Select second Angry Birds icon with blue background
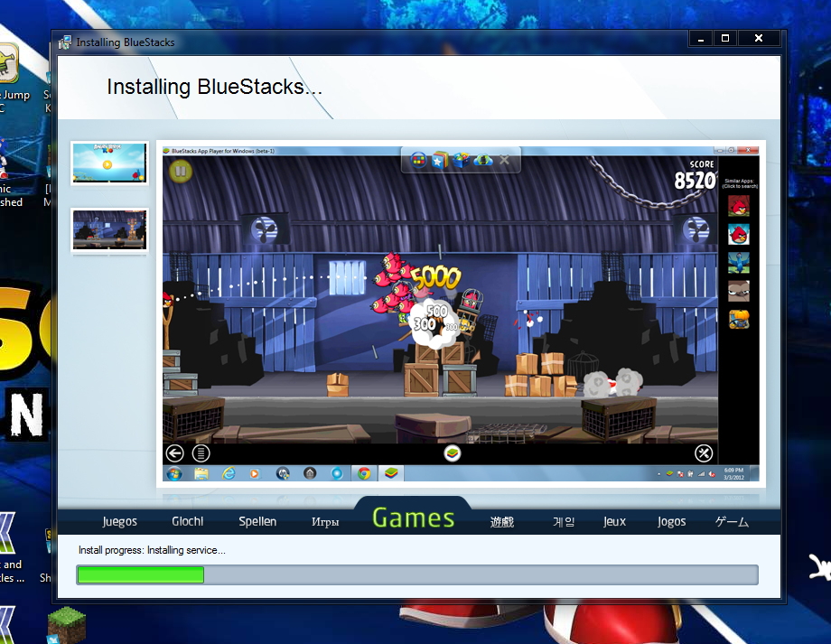Screen dimensions: 831x644 (738, 234)
